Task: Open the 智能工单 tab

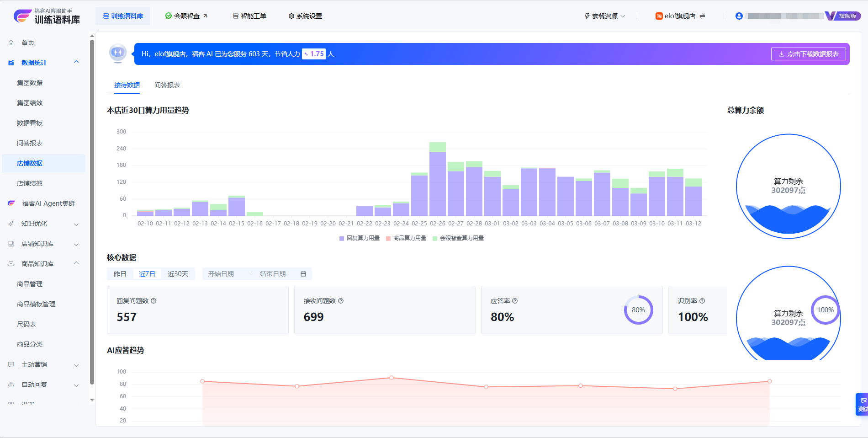Action: pyautogui.click(x=249, y=16)
